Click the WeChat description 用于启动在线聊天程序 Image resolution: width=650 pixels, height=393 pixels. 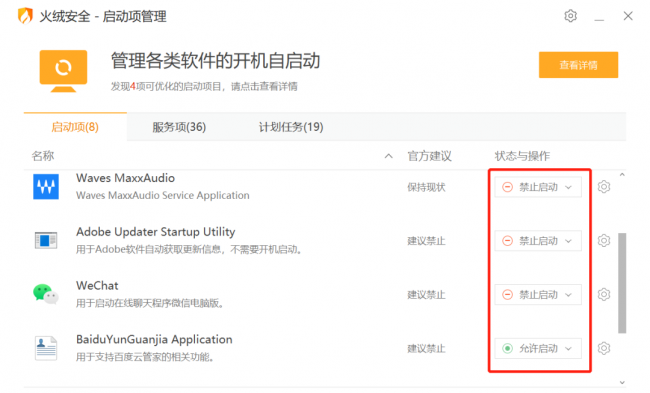[150, 303]
